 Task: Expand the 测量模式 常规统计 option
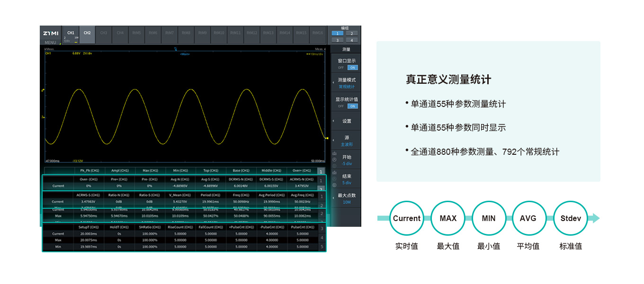click(x=346, y=83)
